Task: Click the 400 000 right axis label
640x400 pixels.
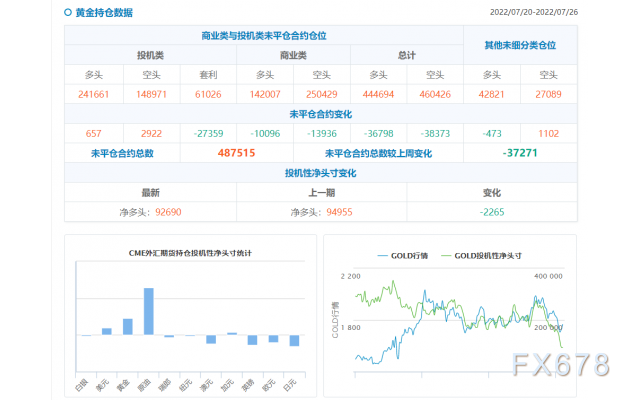Action: 548,276
